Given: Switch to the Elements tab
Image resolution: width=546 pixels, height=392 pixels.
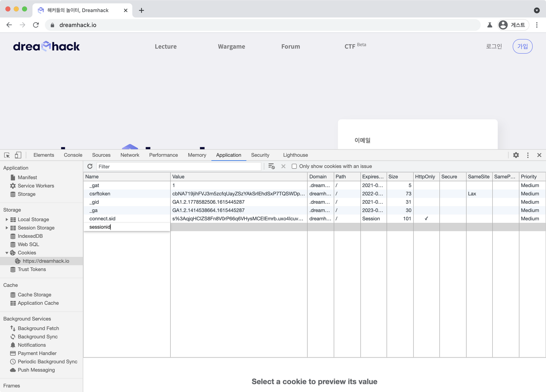Looking at the screenshot, I should [x=44, y=155].
